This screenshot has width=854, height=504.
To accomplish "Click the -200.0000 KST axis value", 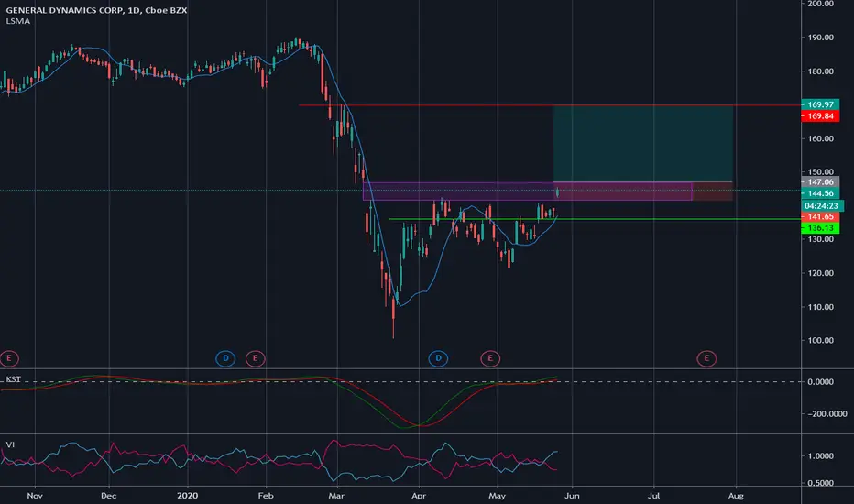I will 827,414.
